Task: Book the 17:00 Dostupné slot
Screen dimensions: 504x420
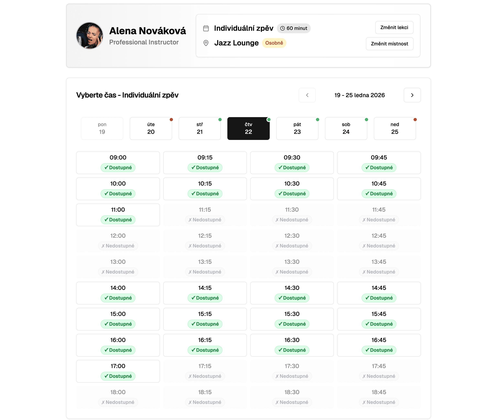Action: click(118, 371)
